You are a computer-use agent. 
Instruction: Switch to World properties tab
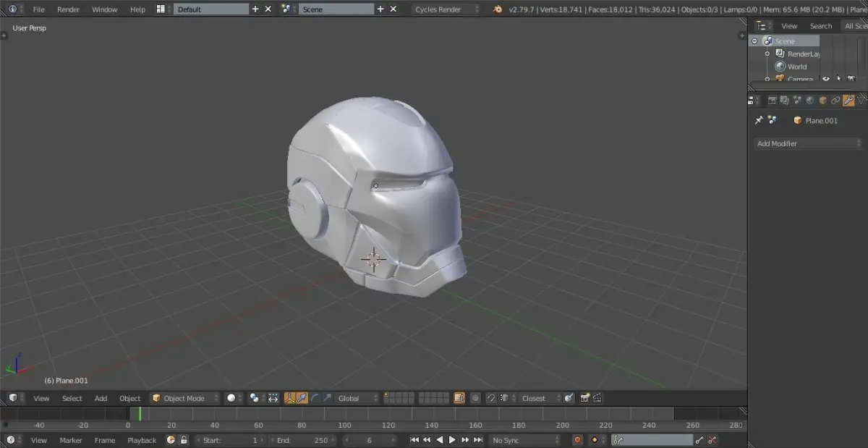tap(810, 101)
